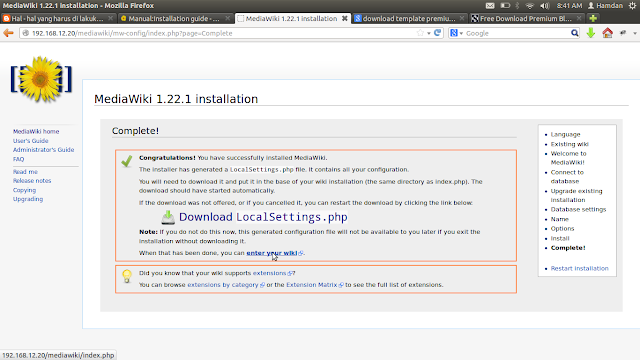Close the download template premium tab
The image size is (640, 360).
[462, 18]
